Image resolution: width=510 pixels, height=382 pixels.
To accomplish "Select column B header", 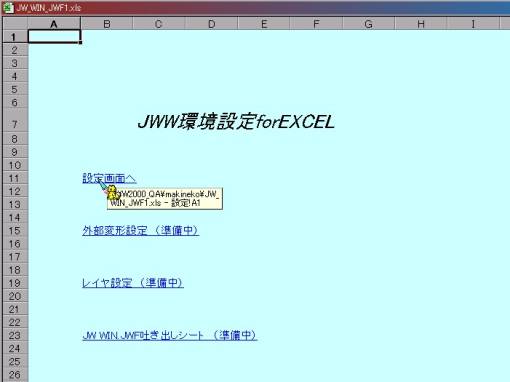I will pos(107,24).
